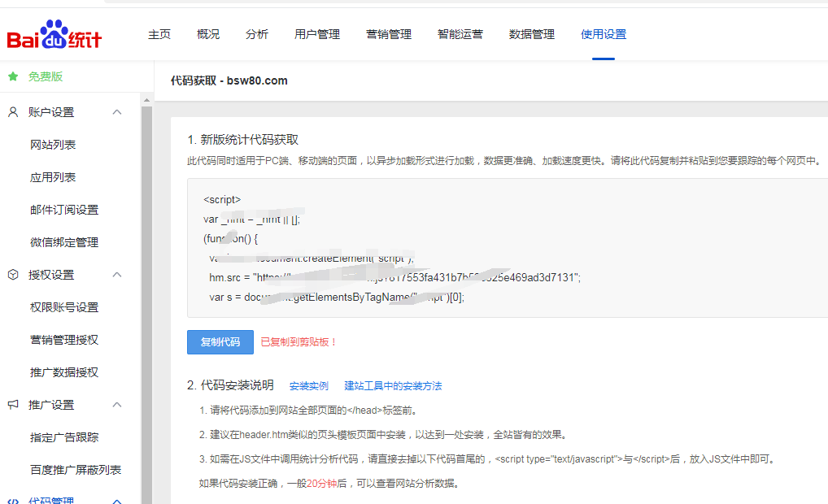This screenshot has height=504, width=828.
Task: Open the 建站工具中的安装方法 link
Action: 393,386
